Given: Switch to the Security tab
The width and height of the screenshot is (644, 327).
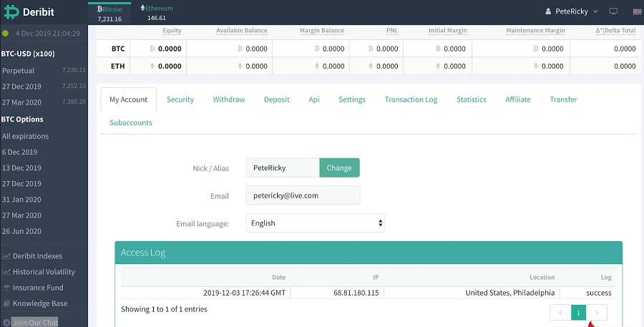Looking at the screenshot, I should (x=180, y=99).
